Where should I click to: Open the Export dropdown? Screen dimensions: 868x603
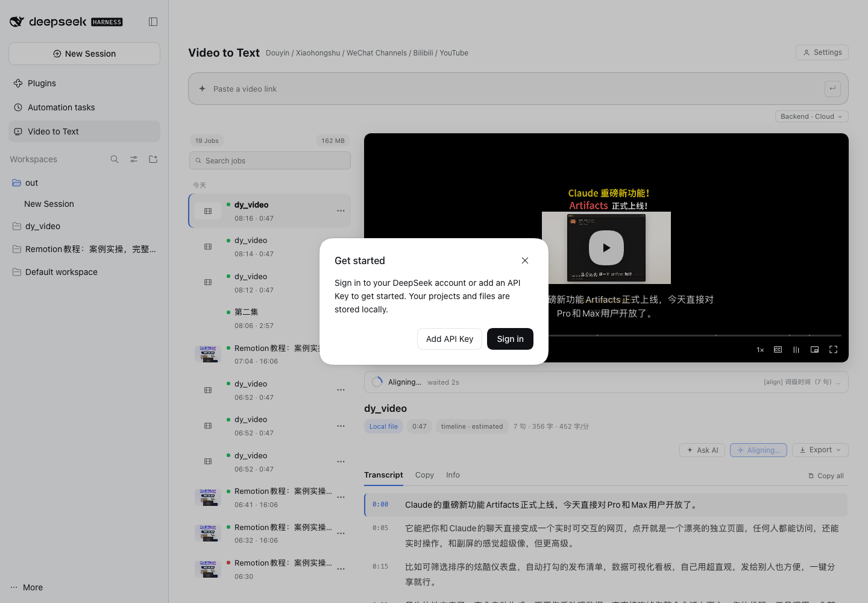pyautogui.click(x=820, y=450)
